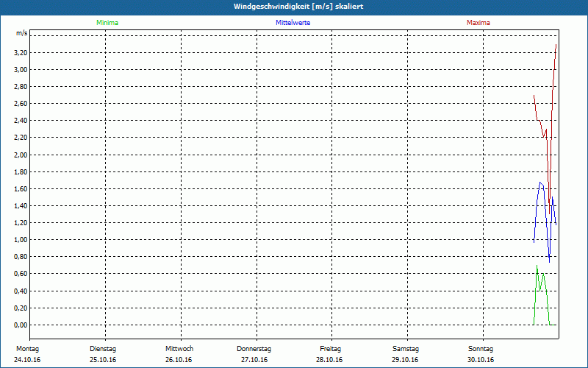Click the green Minima curve peak
This screenshot has height=368, width=588.
click(x=537, y=266)
